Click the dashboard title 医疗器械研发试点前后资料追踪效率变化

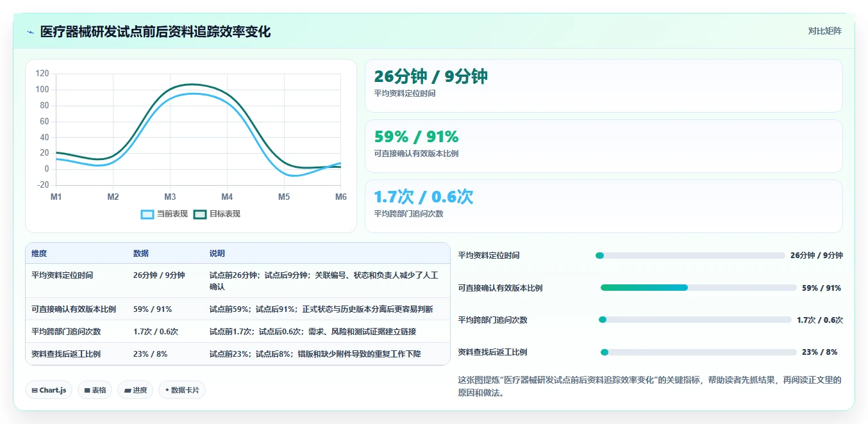[156, 32]
